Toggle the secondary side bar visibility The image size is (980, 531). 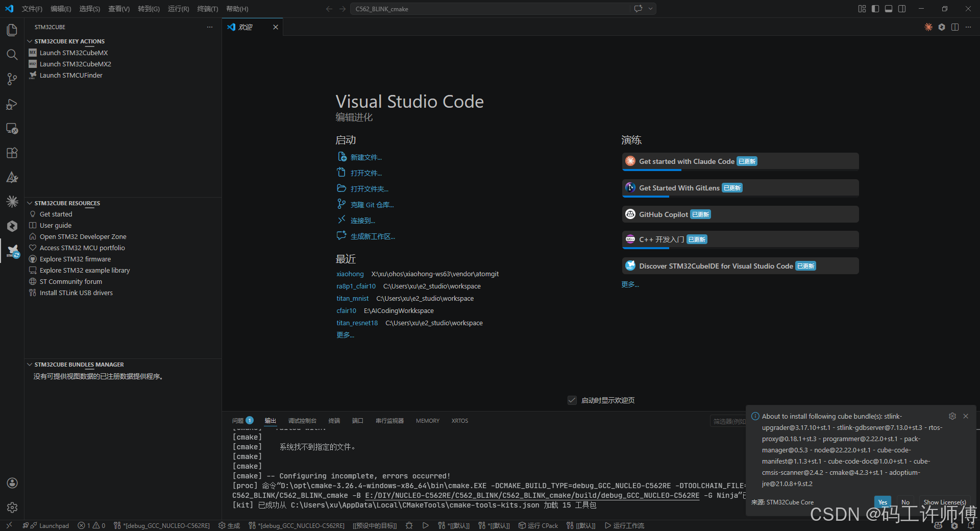click(x=902, y=9)
